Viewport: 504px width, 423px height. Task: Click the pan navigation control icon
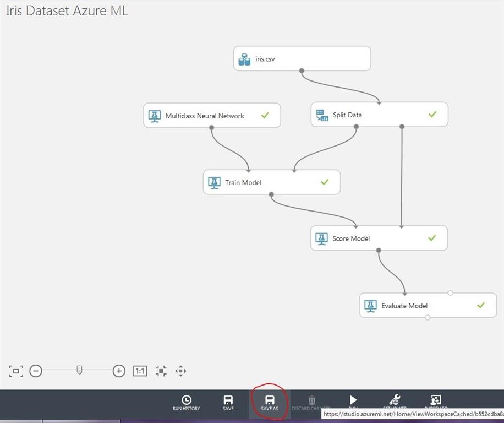click(x=180, y=371)
